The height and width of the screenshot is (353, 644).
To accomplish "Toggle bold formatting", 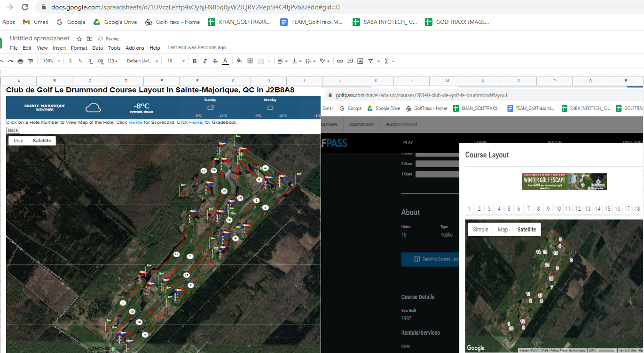I will click(x=195, y=61).
